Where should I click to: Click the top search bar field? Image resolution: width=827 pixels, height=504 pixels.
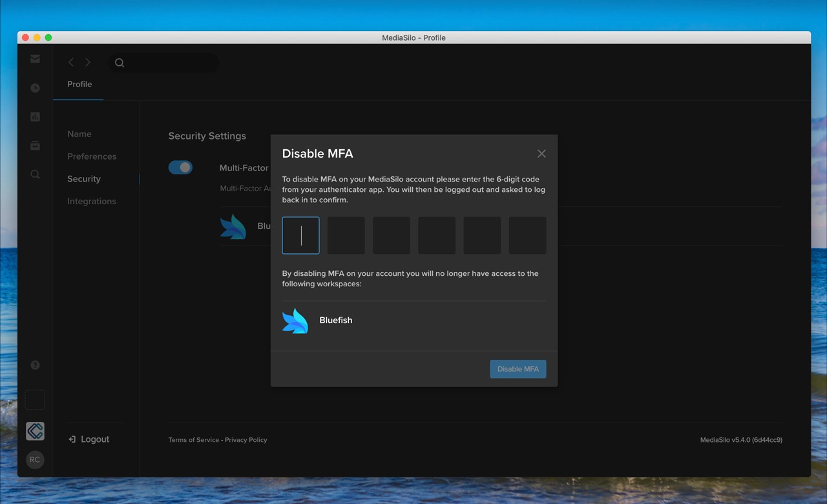coord(163,63)
